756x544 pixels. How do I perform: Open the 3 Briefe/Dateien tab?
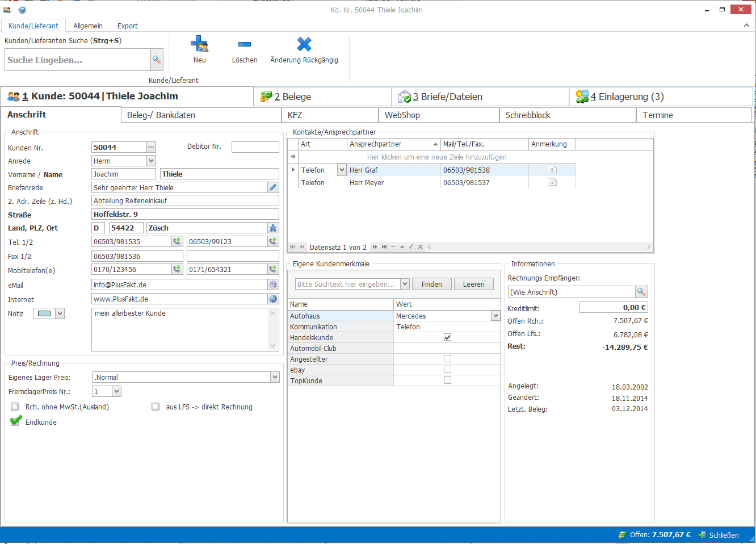click(x=480, y=97)
